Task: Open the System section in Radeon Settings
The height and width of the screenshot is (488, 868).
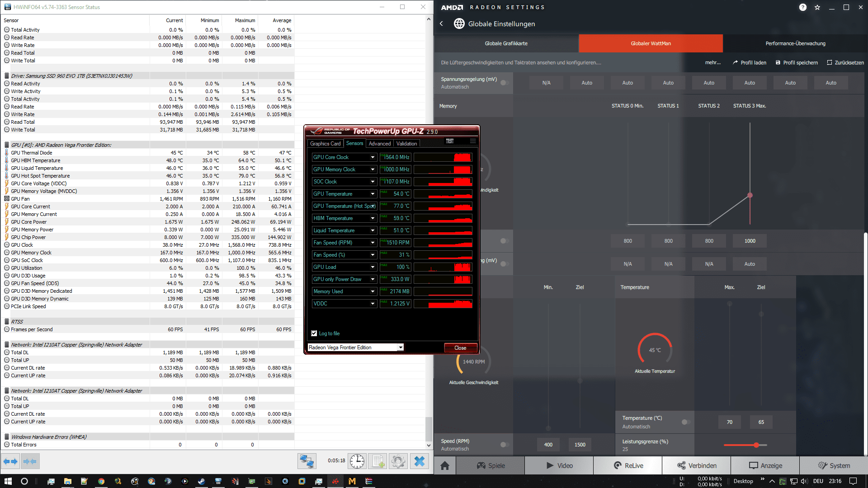Action: click(834, 465)
